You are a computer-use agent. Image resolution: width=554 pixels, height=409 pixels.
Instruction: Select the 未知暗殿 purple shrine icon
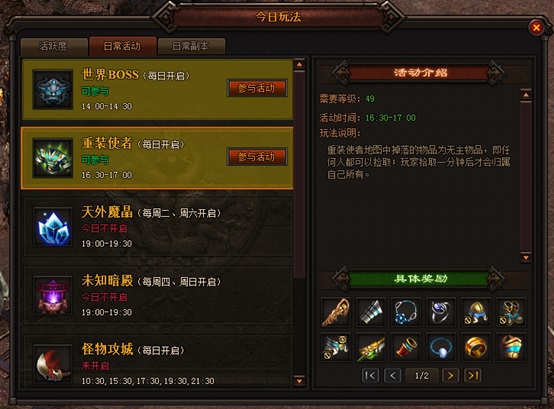pyautogui.click(x=53, y=295)
